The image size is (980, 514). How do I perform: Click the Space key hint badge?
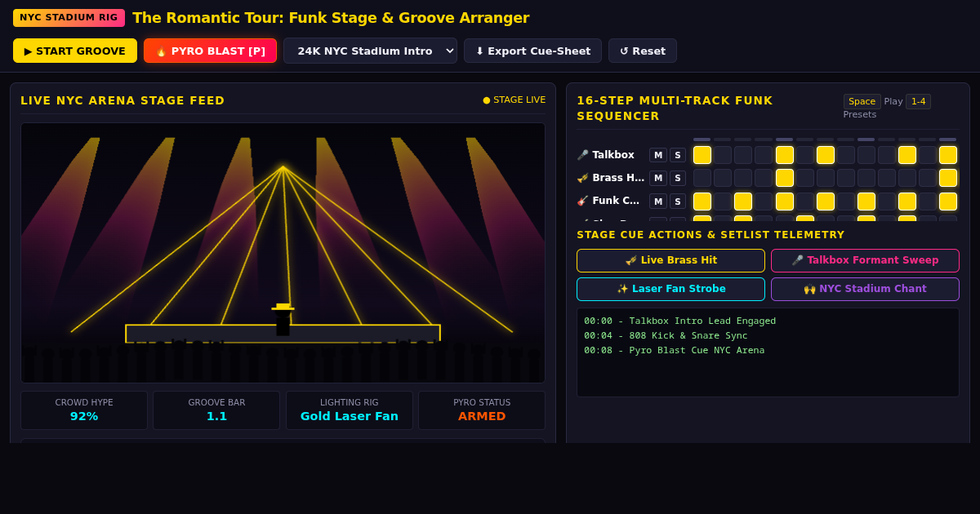862,101
